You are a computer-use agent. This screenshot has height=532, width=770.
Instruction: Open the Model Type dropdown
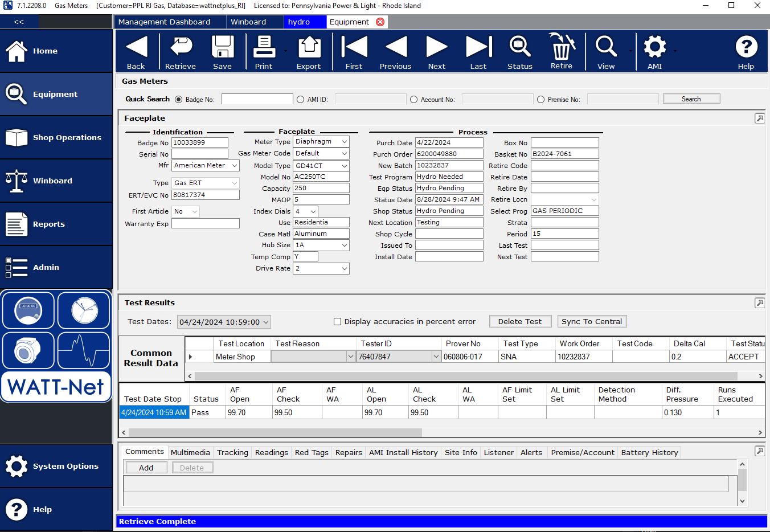345,166
